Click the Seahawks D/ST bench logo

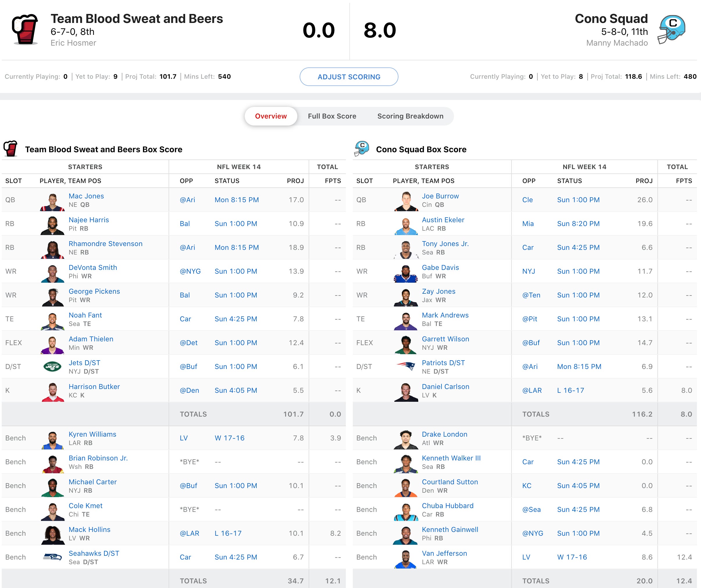52,557
